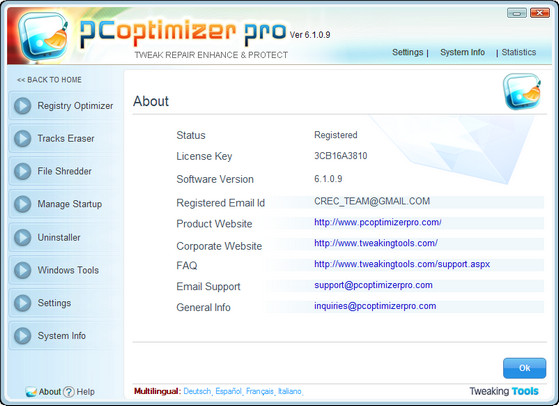Switch language to Español
This screenshot has width=559, height=406.
229,391
